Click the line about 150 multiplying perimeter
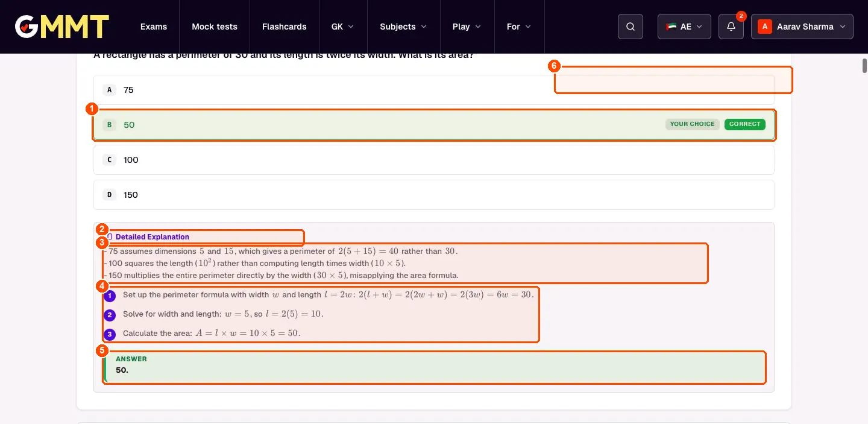Screen dimensions: 868x424 click(x=281, y=276)
